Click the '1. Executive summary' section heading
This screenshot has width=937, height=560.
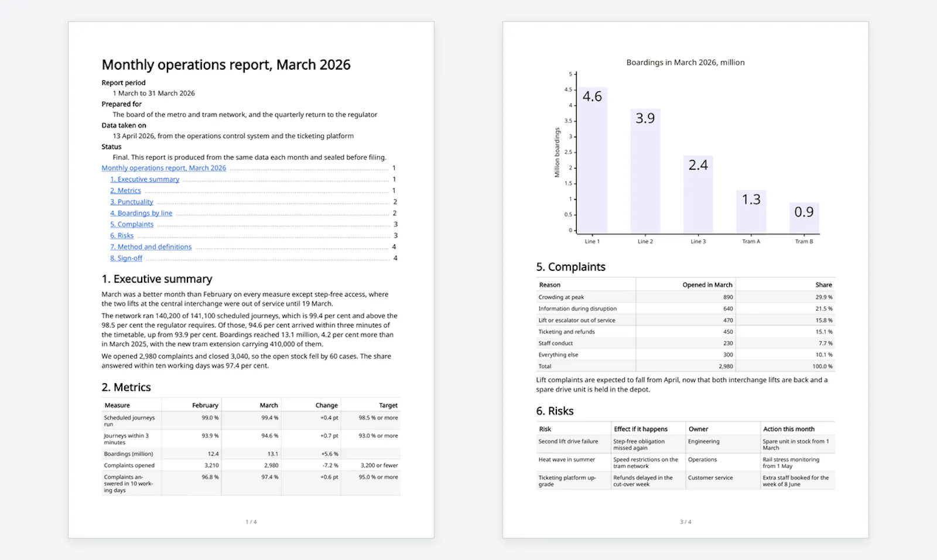pyautogui.click(x=157, y=279)
